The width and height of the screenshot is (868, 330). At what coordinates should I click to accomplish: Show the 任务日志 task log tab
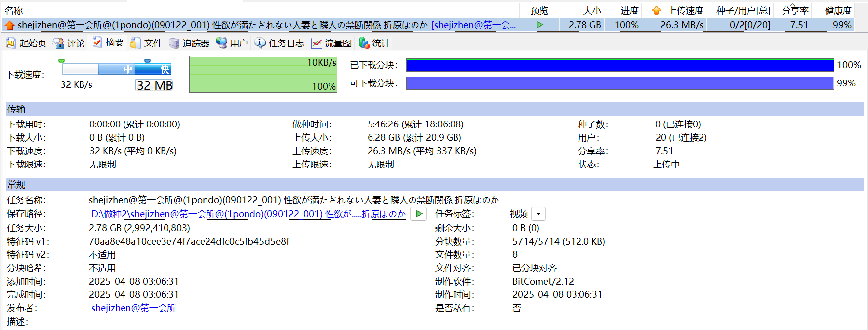tap(280, 43)
